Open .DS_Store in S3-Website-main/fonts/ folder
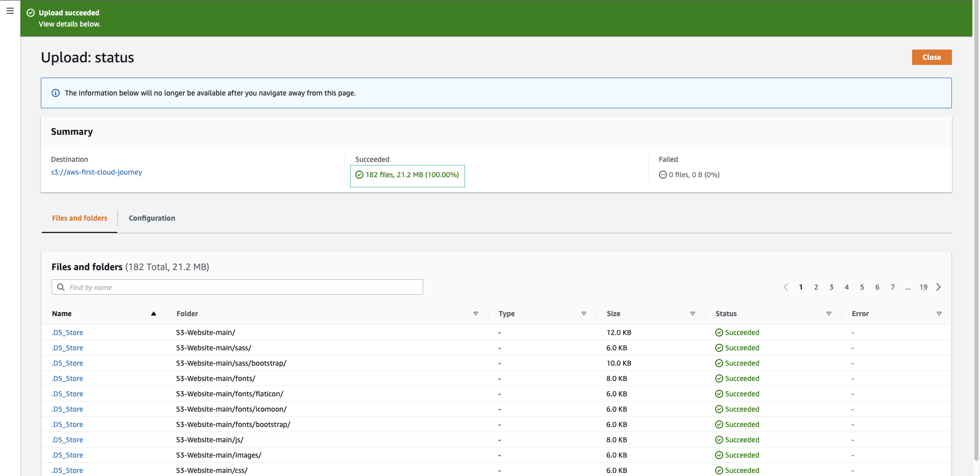This screenshot has height=476, width=980. click(67, 378)
